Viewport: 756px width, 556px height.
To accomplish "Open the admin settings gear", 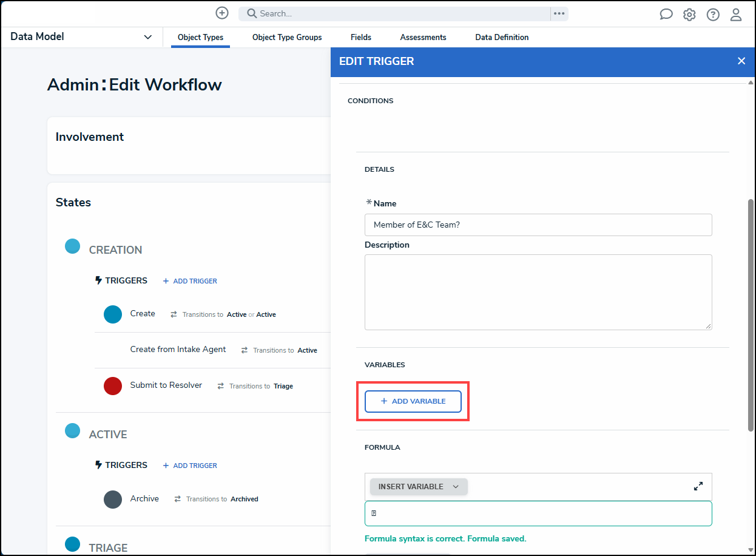I will pyautogui.click(x=689, y=15).
